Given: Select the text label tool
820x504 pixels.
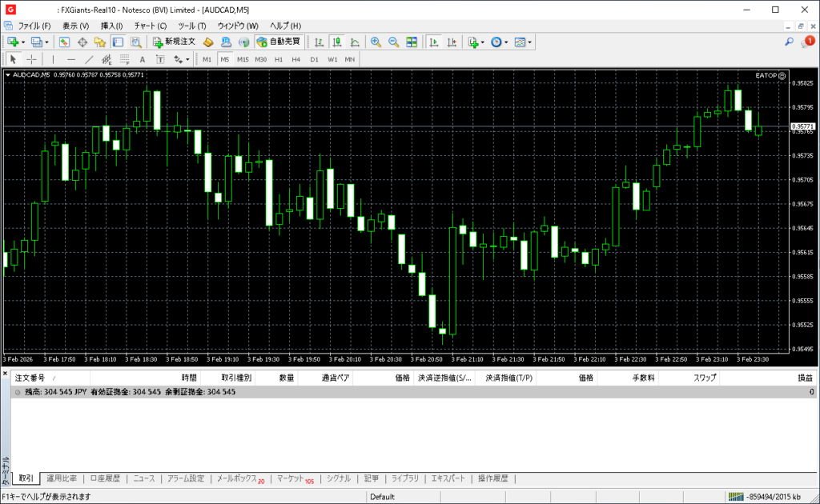Looking at the screenshot, I should click(x=143, y=59).
